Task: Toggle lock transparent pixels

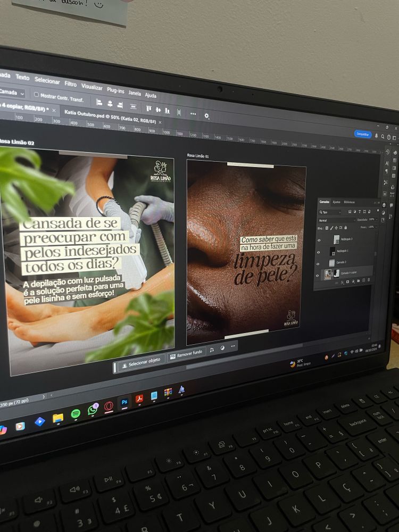Action: click(x=327, y=228)
